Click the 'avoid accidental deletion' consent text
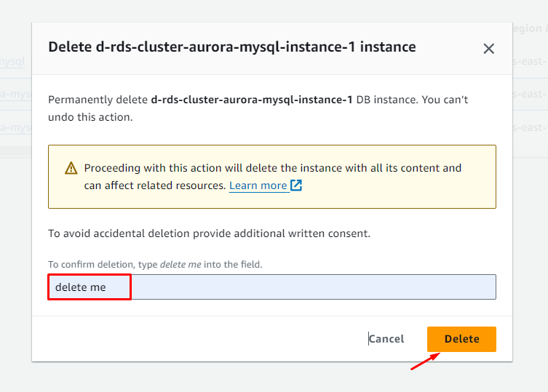 209,233
